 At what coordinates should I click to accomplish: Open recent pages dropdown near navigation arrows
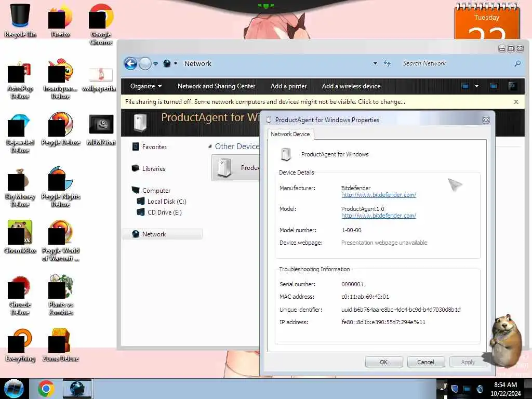(x=155, y=63)
